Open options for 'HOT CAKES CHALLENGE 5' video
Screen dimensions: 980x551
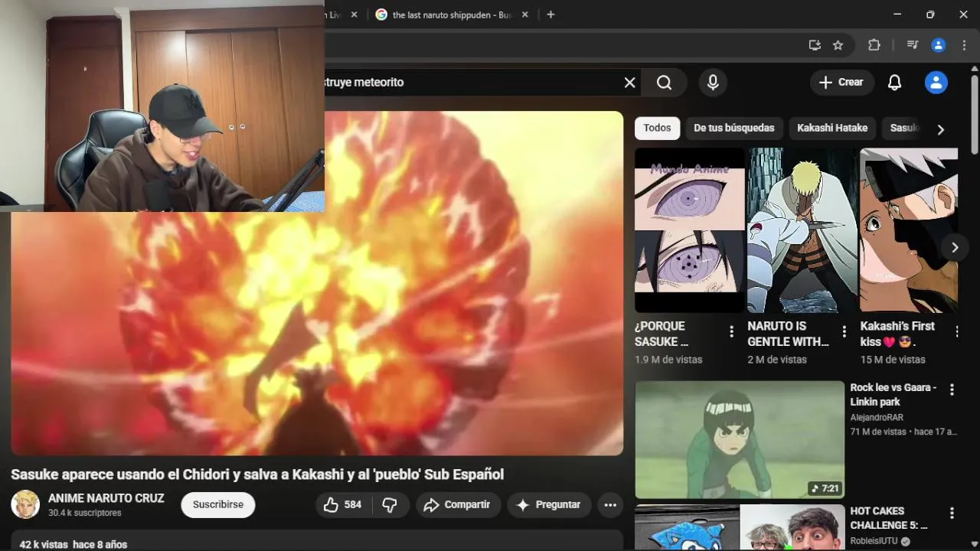click(952, 514)
